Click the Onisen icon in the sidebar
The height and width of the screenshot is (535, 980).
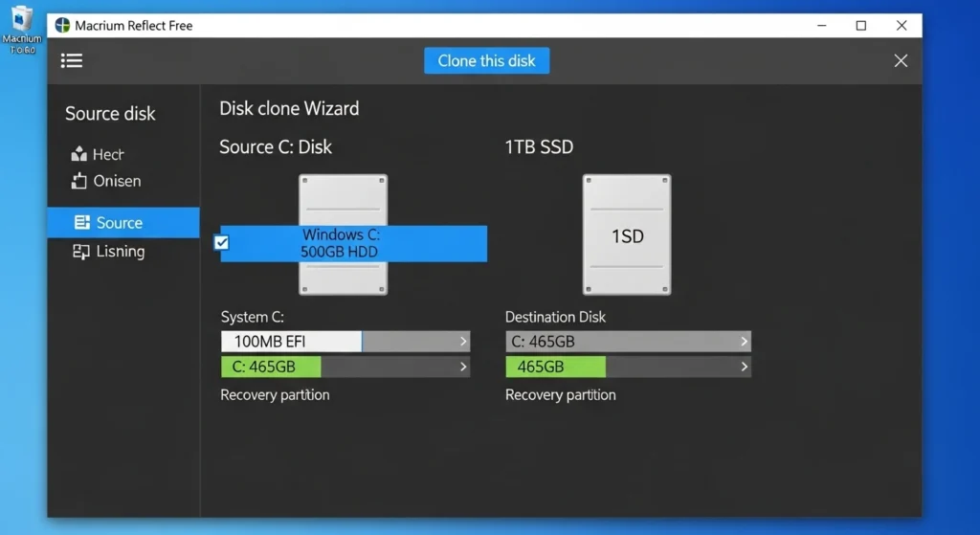click(x=78, y=181)
